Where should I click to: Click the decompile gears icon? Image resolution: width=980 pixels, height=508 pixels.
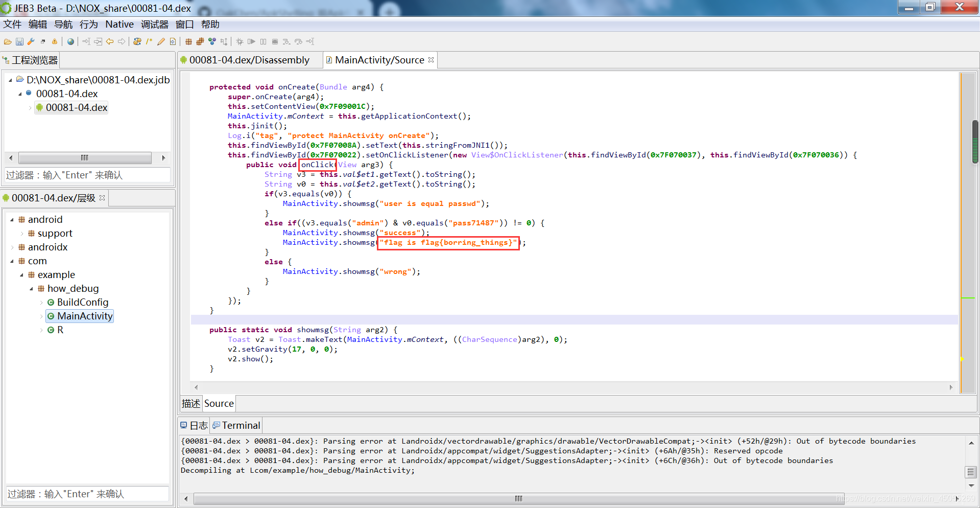[x=137, y=42]
